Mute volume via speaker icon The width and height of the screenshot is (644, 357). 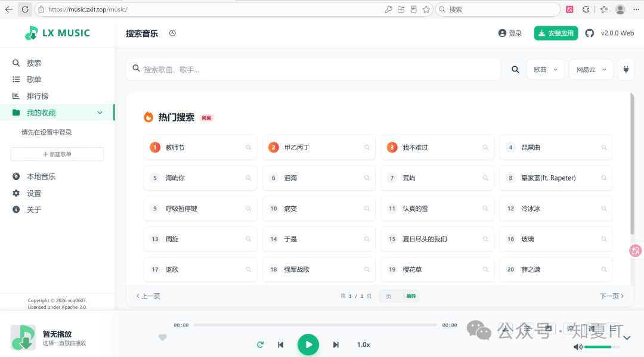(x=577, y=347)
